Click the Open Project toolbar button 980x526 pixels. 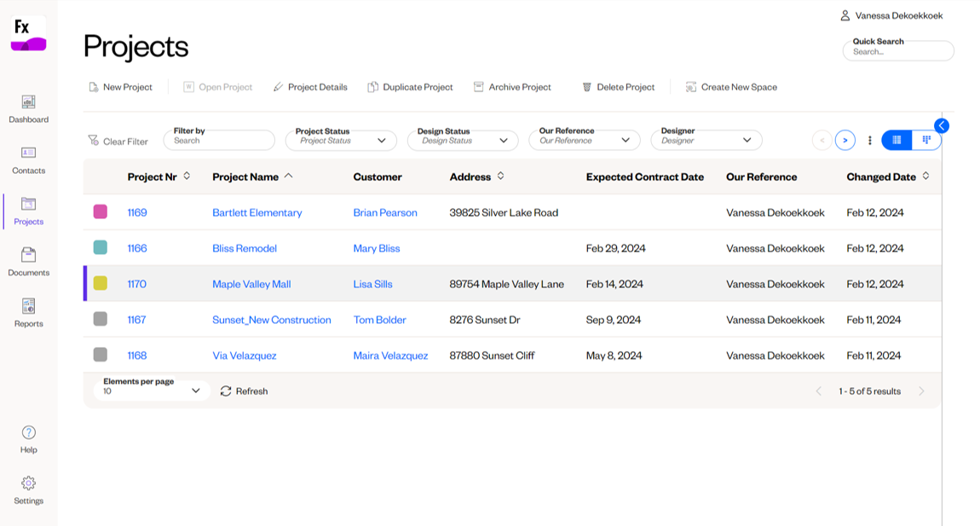pos(217,87)
